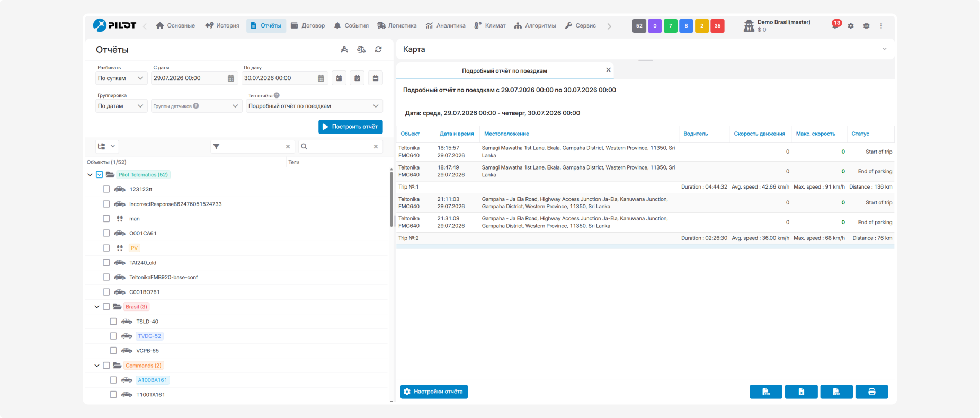Viewport: 980px width, 418px height.
Task: Click the calendar-with-checkmark preset button
Action: [357, 78]
